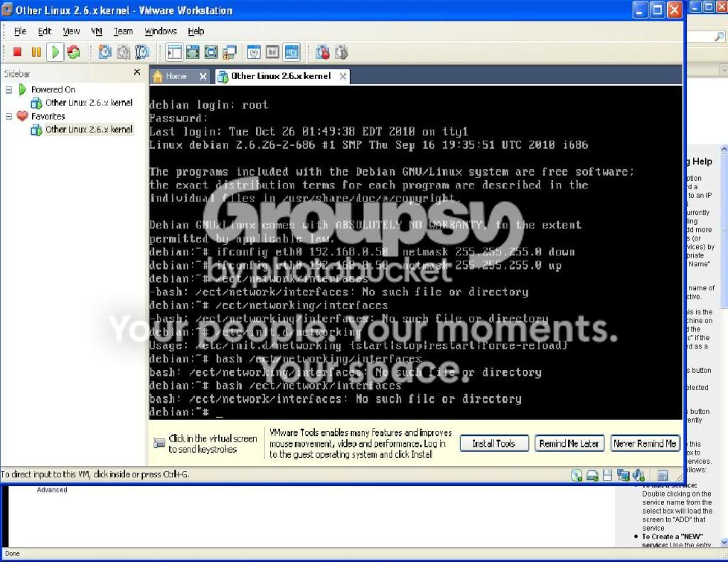Close the Sidebar with its X button
This screenshot has height=562, width=728.
coord(137,72)
